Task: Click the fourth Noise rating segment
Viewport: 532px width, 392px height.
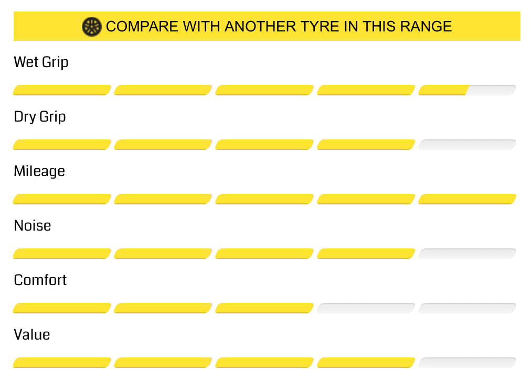Action: pos(366,254)
